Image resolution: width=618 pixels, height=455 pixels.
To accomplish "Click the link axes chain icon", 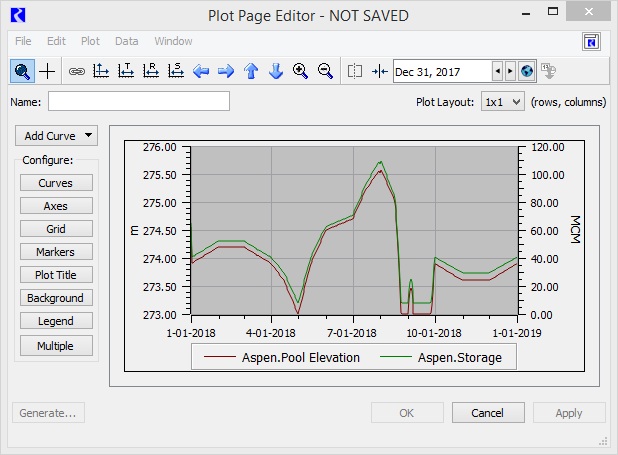I will pyautogui.click(x=76, y=71).
